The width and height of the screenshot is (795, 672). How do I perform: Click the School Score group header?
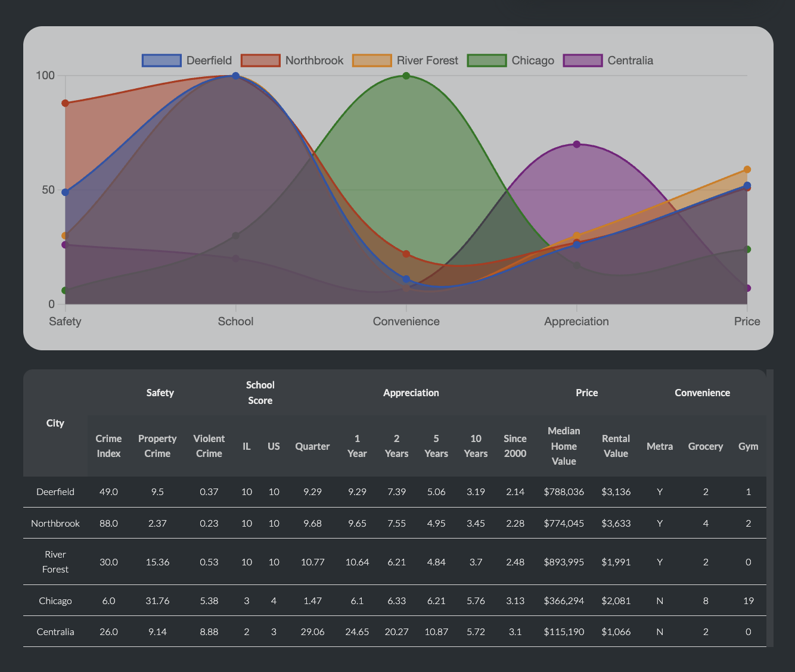[260, 393]
